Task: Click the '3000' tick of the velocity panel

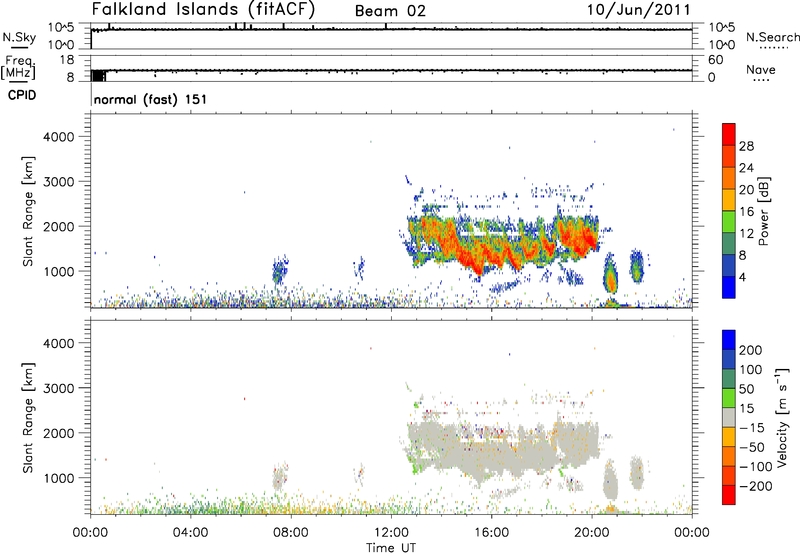Action: click(x=59, y=388)
